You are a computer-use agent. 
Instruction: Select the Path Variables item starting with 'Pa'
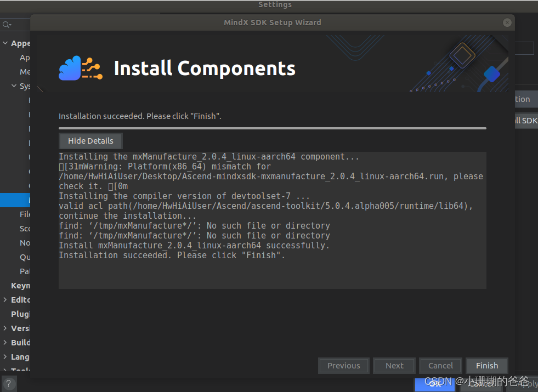click(x=25, y=271)
